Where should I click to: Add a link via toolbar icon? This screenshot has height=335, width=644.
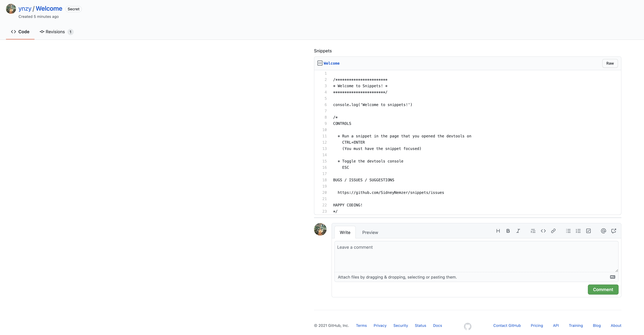553,231
